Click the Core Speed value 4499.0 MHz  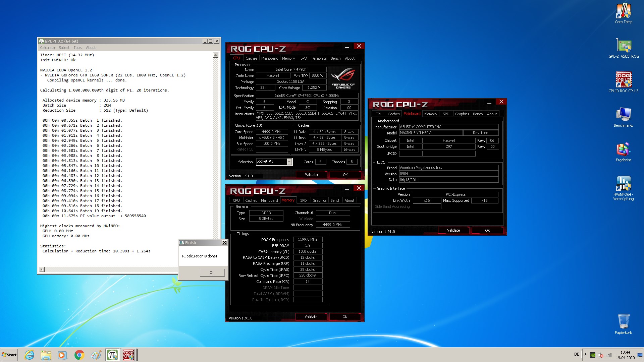[272, 132]
